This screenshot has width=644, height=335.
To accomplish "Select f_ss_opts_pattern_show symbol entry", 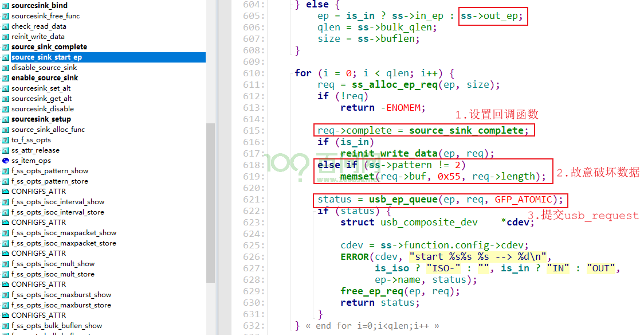I will (x=50, y=171).
